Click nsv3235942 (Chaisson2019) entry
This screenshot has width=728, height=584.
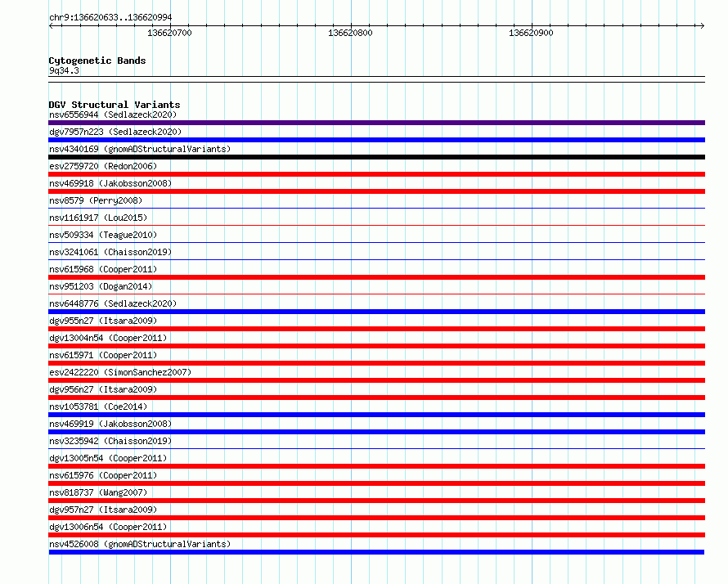(x=110, y=441)
